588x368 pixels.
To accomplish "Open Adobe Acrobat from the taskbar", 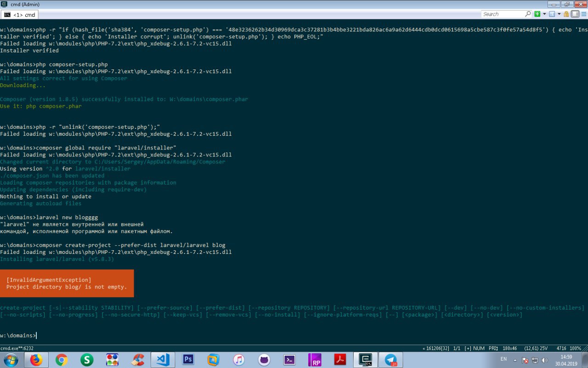I will pyautogui.click(x=340, y=360).
